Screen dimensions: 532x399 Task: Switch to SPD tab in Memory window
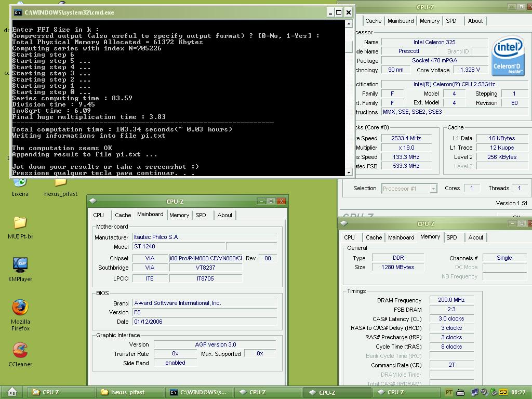pyautogui.click(x=451, y=237)
